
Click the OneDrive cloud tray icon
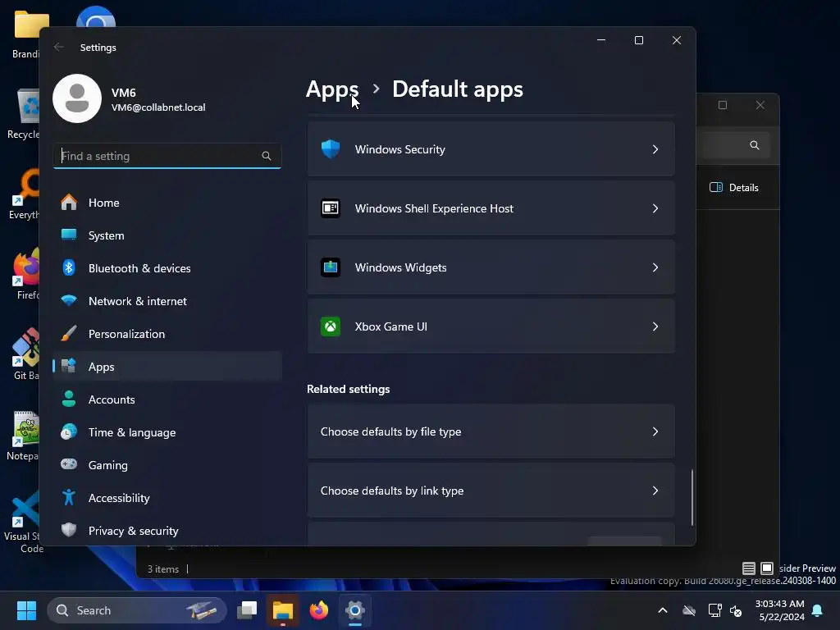[689, 610]
